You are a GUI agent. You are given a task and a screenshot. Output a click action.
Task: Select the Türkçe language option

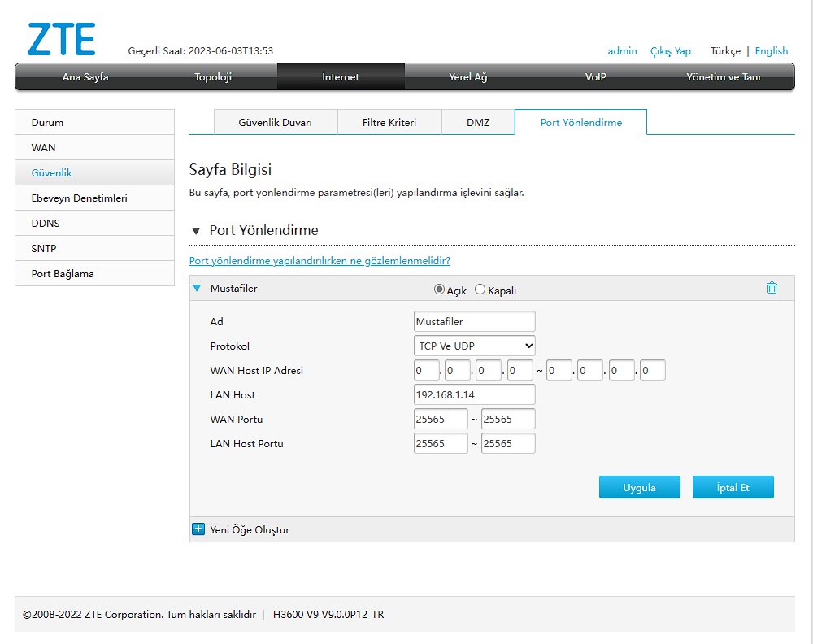pos(725,50)
